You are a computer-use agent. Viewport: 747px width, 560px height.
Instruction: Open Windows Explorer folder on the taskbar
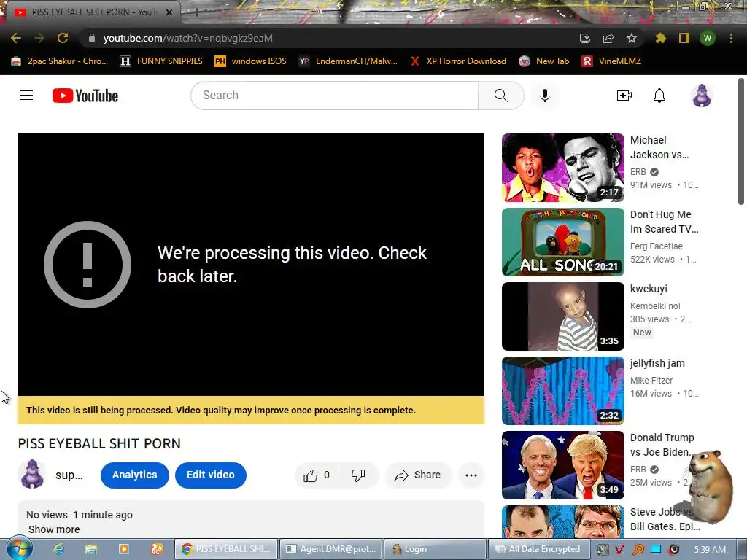coord(91,549)
